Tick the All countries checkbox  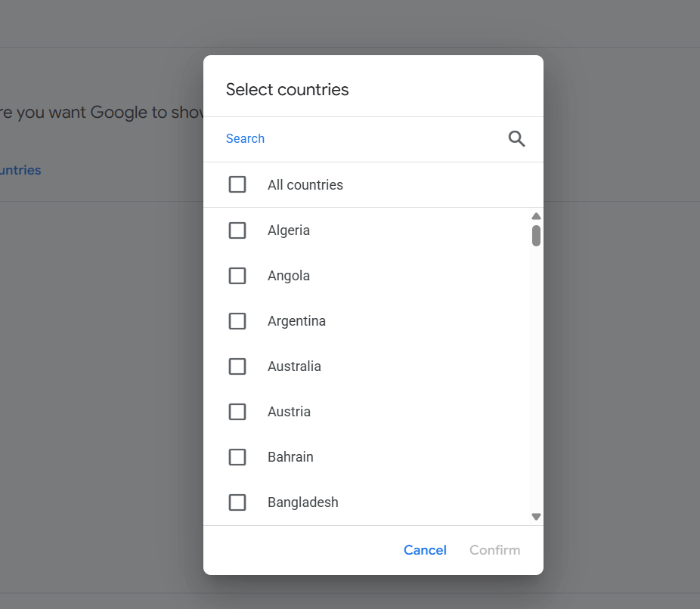coord(237,184)
